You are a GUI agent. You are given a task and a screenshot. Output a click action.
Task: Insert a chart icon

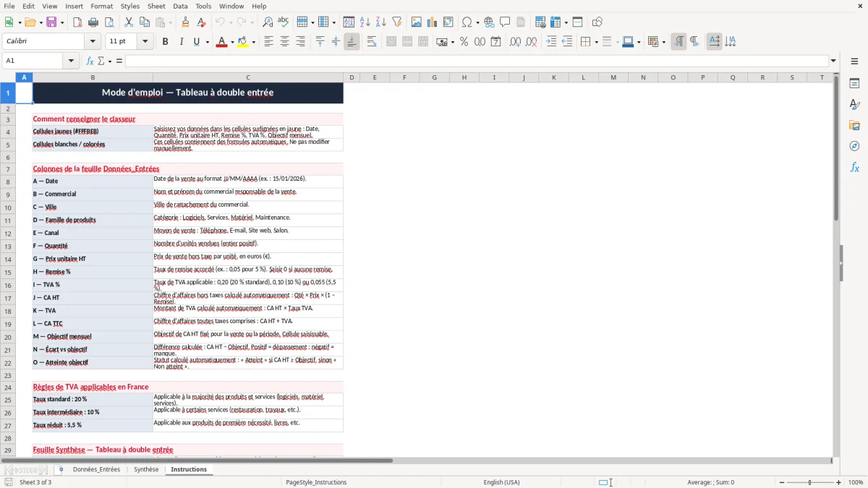433,22
